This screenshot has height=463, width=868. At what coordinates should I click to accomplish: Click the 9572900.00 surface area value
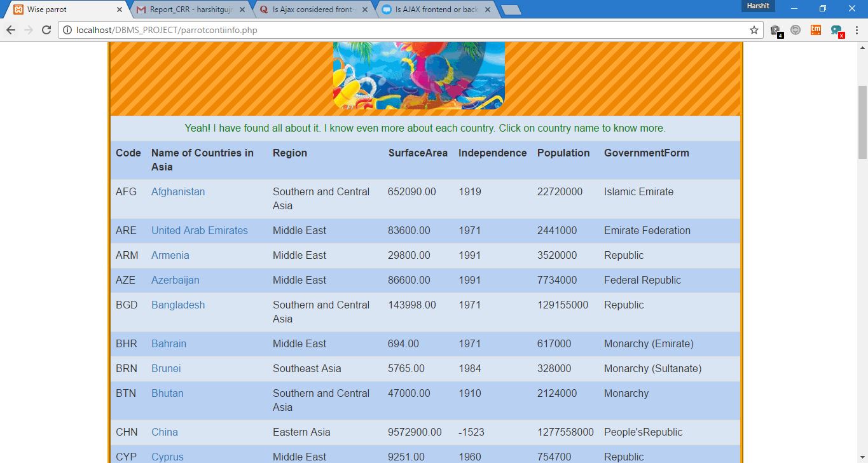coord(415,432)
